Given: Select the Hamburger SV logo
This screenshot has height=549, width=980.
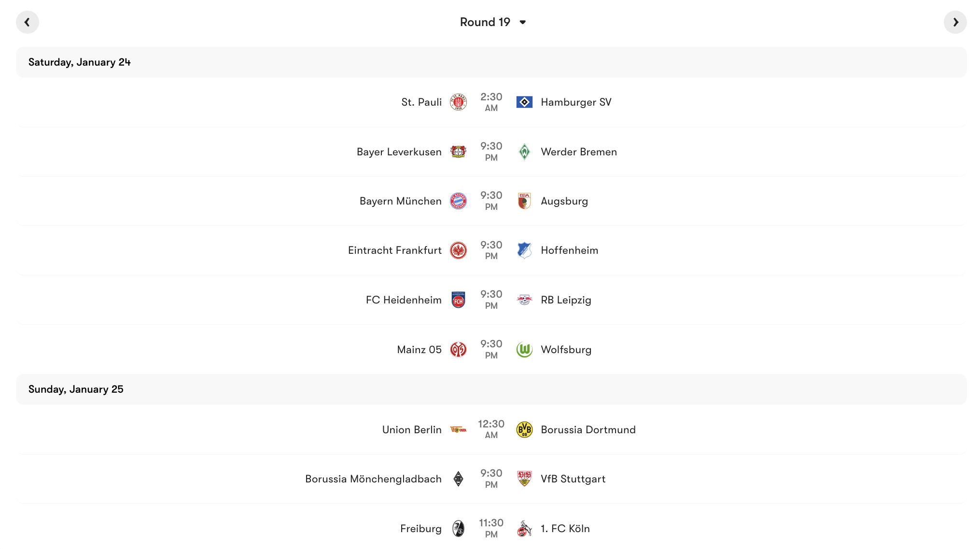Looking at the screenshot, I should [525, 102].
